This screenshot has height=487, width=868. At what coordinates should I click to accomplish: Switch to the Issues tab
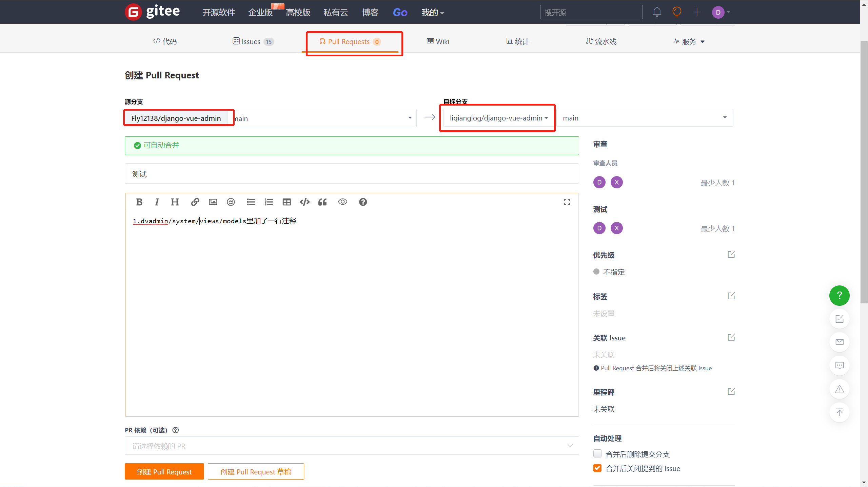pyautogui.click(x=253, y=41)
